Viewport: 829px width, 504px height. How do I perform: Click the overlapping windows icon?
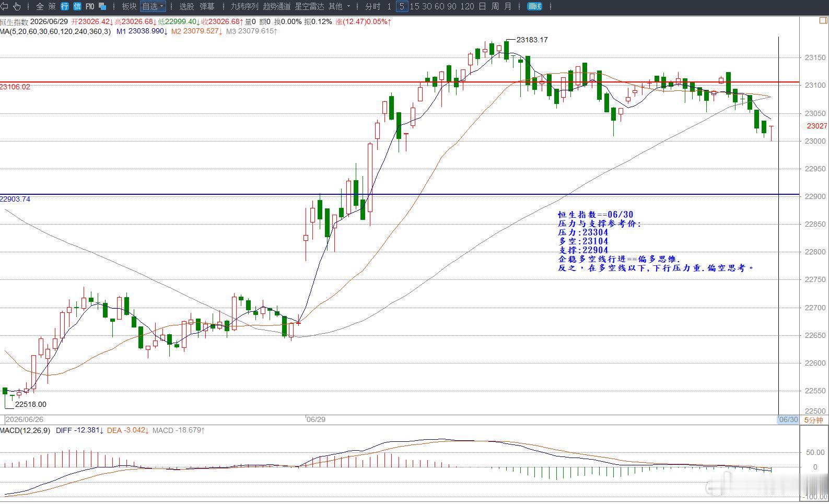tap(102, 6)
